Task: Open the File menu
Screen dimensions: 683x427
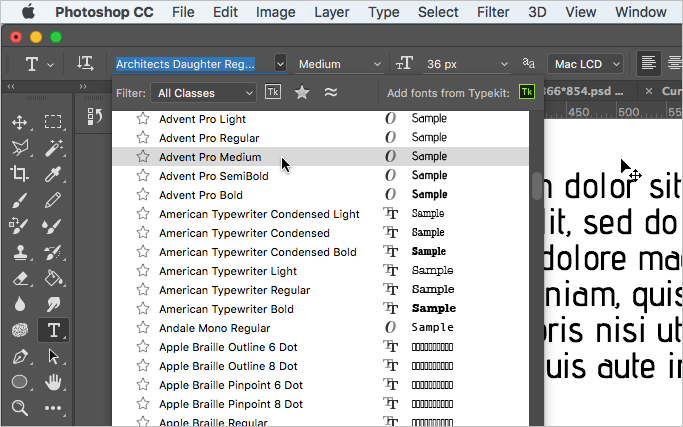Action: 183,12
